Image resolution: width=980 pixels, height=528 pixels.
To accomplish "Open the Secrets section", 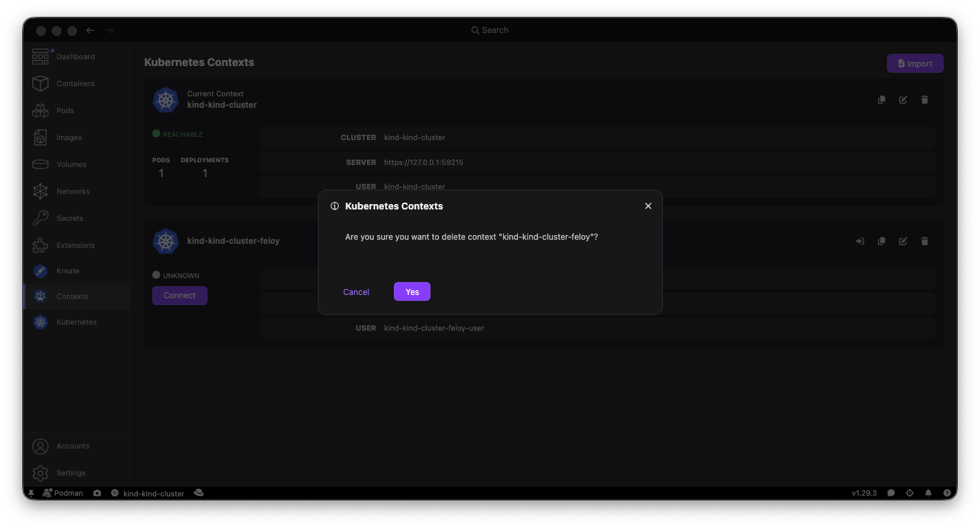I will (x=77, y=218).
